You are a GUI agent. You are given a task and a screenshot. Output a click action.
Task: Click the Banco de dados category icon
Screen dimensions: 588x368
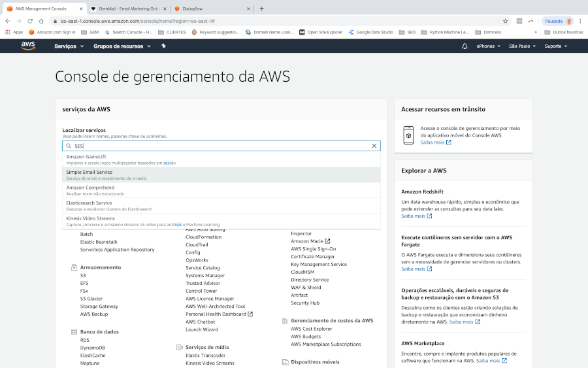point(74,332)
